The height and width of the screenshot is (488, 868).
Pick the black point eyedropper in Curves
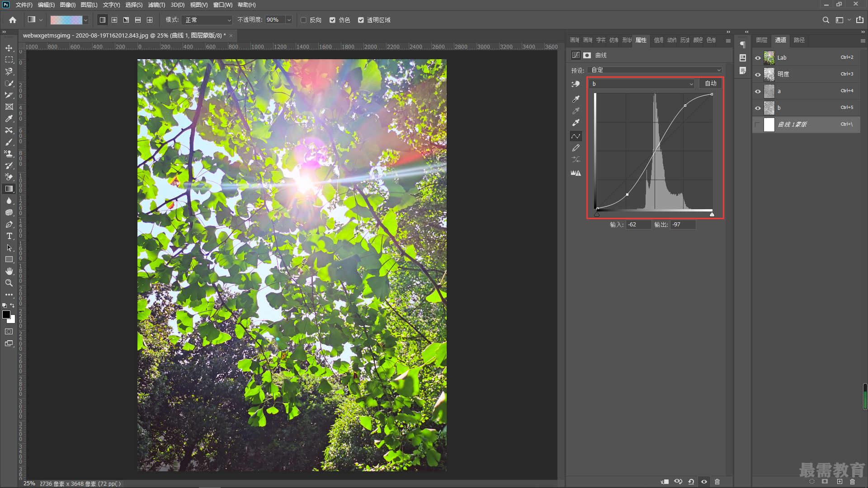pos(576,99)
